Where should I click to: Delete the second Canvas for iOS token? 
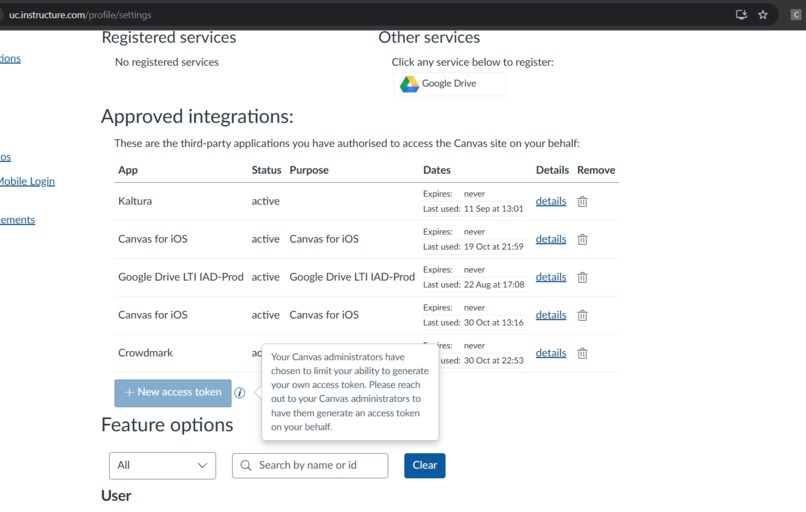pos(582,315)
